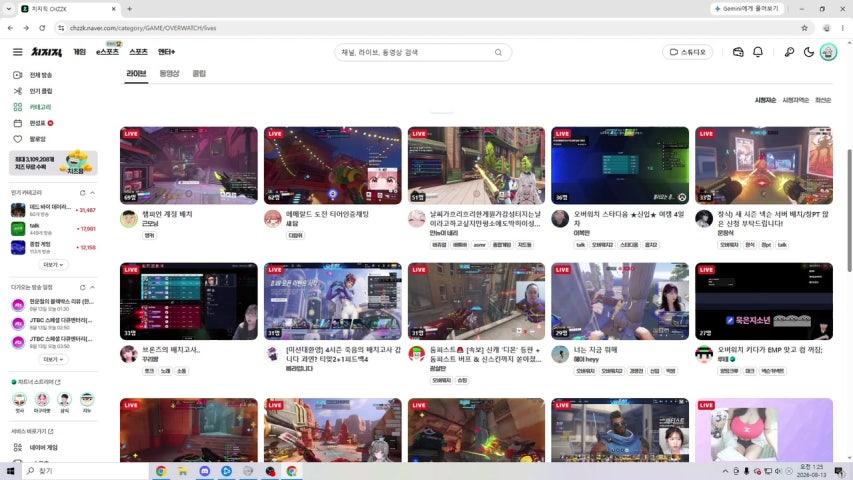This screenshot has width=853, height=480.
Task: Sort streams by 시청자순
Action: pyautogui.click(x=765, y=100)
